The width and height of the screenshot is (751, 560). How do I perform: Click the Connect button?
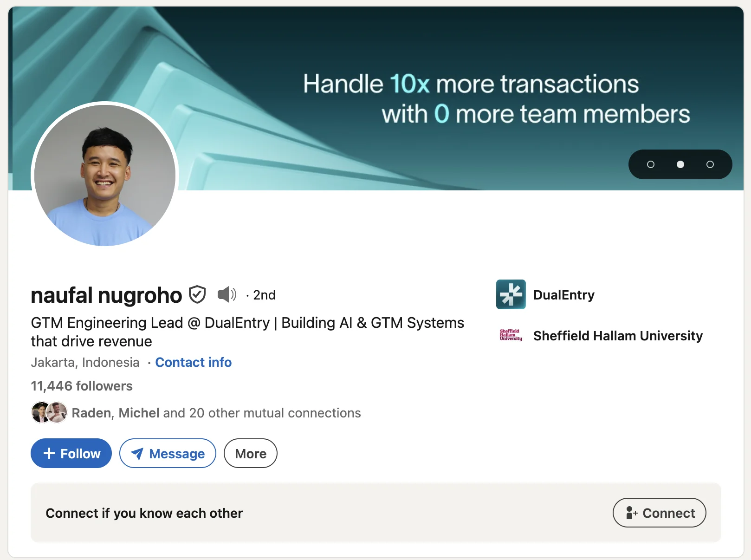(660, 513)
